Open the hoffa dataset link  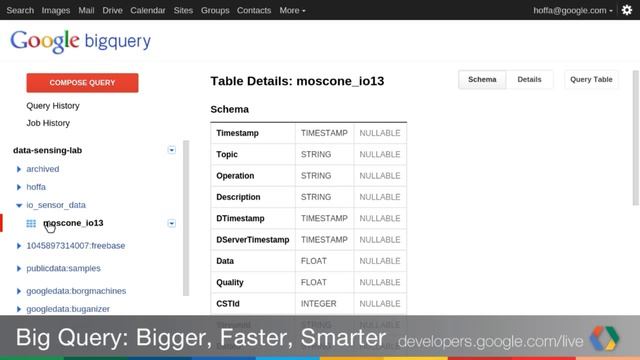(x=36, y=187)
